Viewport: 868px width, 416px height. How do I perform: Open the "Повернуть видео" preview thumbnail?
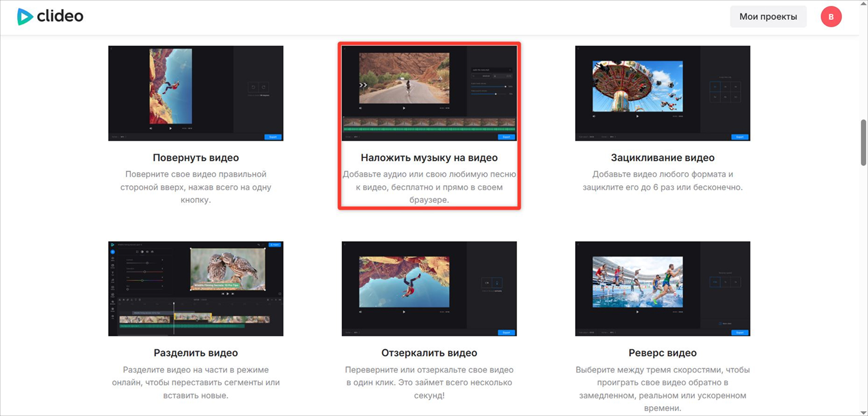pos(196,93)
